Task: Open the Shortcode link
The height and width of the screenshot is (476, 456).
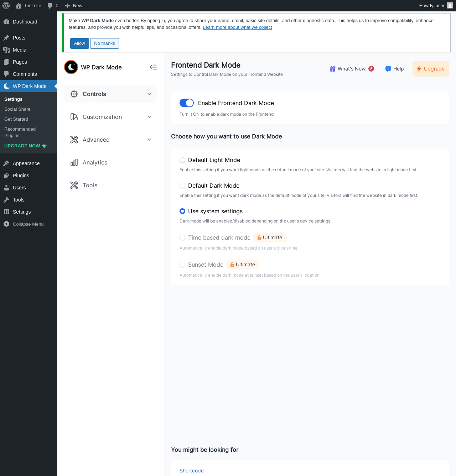Action: coord(192,471)
